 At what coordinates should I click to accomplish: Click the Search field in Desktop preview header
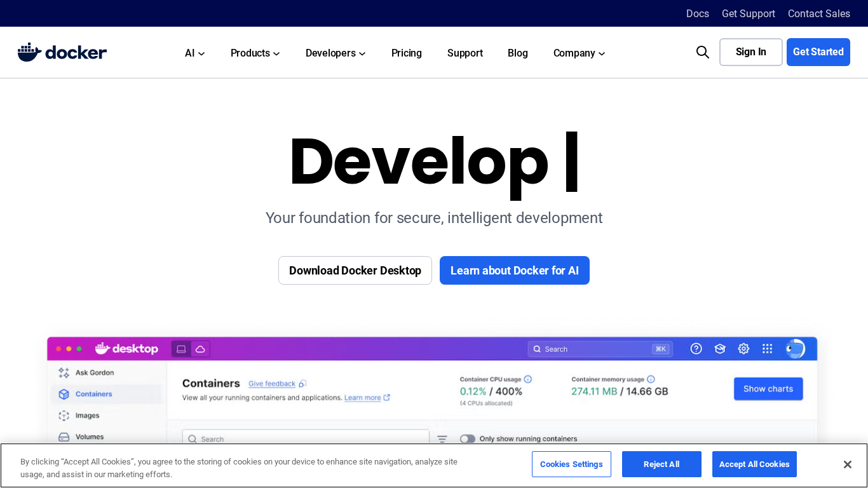click(x=600, y=349)
